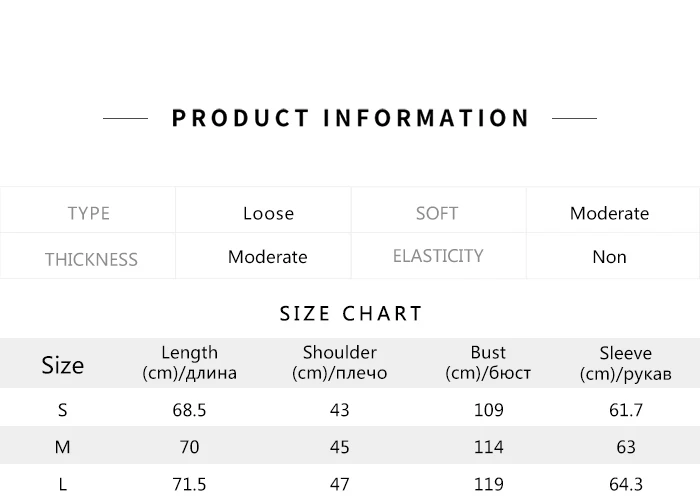Click the 47 shoulder value
This screenshot has height=500, width=700.
(x=339, y=484)
